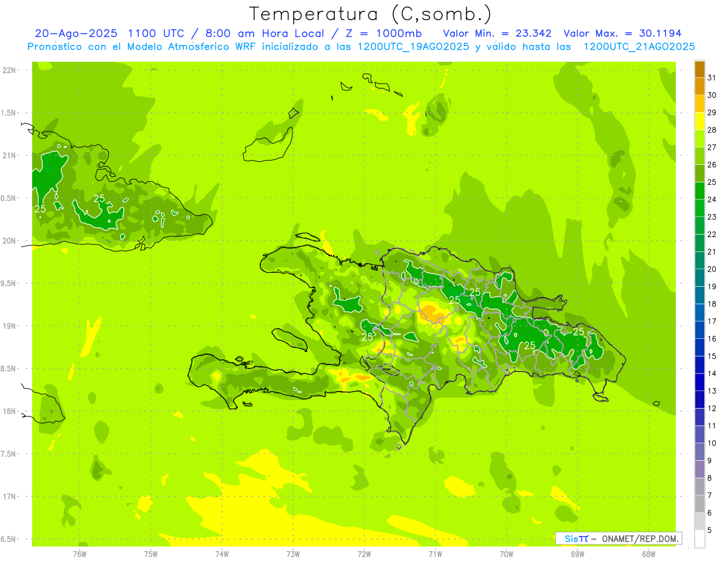Click the '17N' latitude axis label
Screen dimensions: 728x562
click(10, 497)
